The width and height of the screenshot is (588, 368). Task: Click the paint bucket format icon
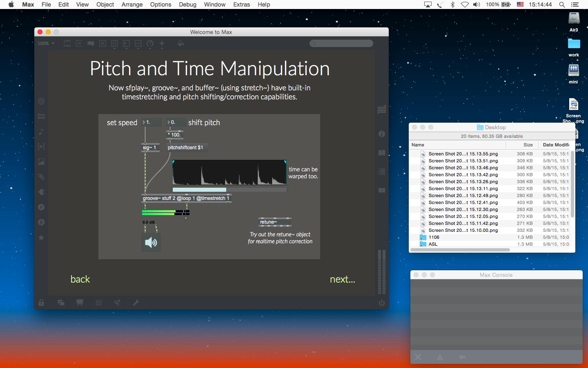[x=180, y=43]
